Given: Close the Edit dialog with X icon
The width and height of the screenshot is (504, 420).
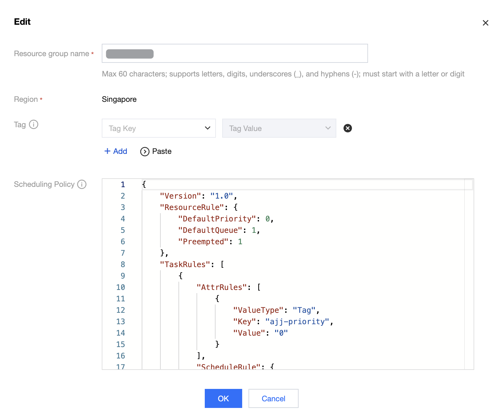Looking at the screenshot, I should 485,23.
